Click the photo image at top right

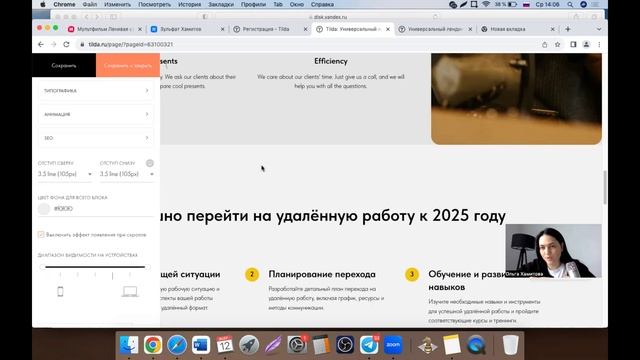click(516, 99)
